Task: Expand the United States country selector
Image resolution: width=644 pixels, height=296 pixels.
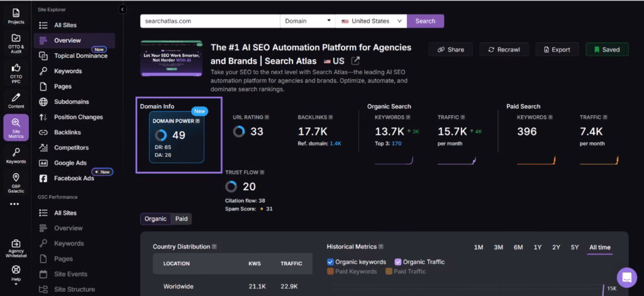Action: click(371, 21)
